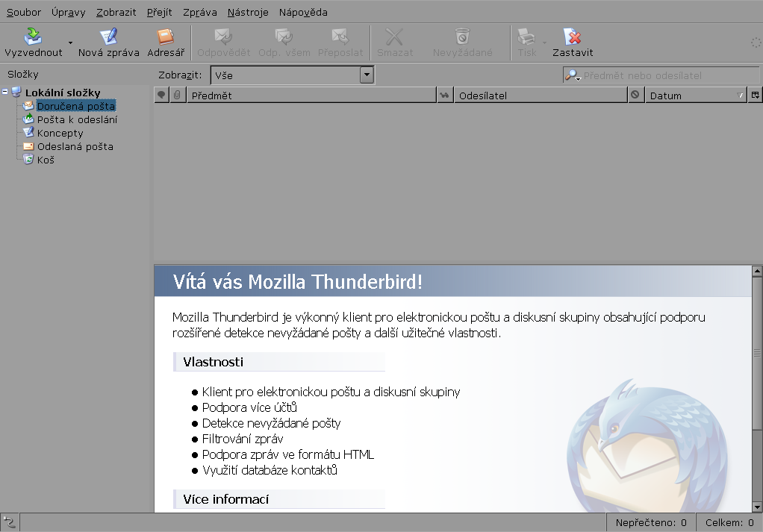Open the Přejít menu
Viewport: 763px width, 532px height.
(159, 12)
